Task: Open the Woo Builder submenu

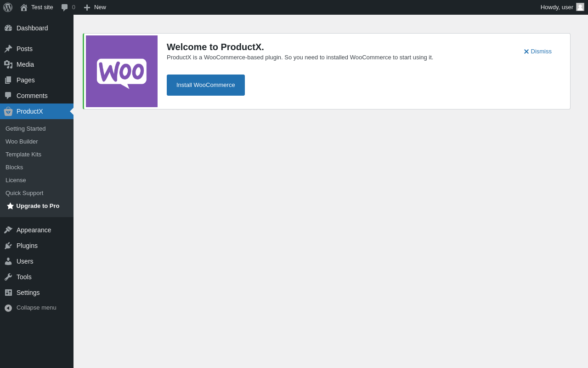Action: click(x=37, y=142)
